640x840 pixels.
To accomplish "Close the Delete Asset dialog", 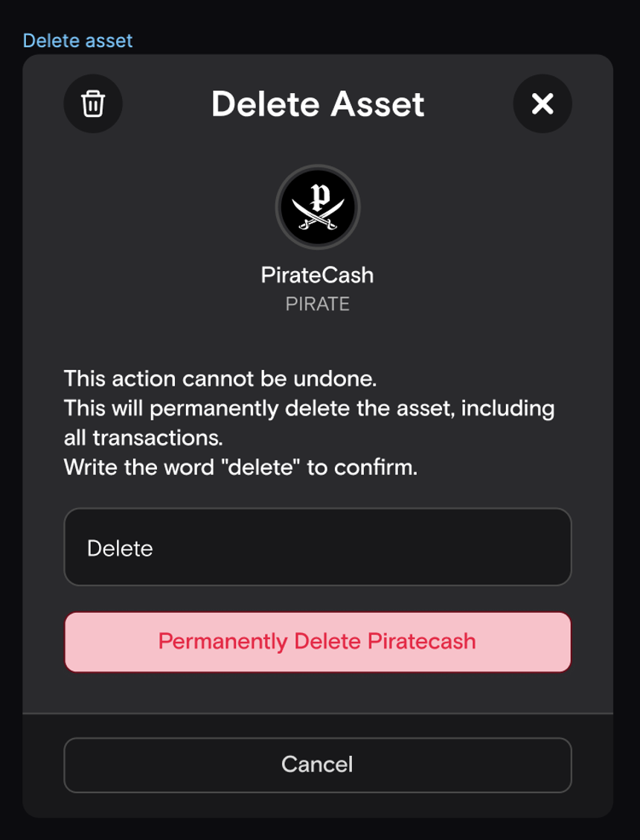I will [543, 104].
